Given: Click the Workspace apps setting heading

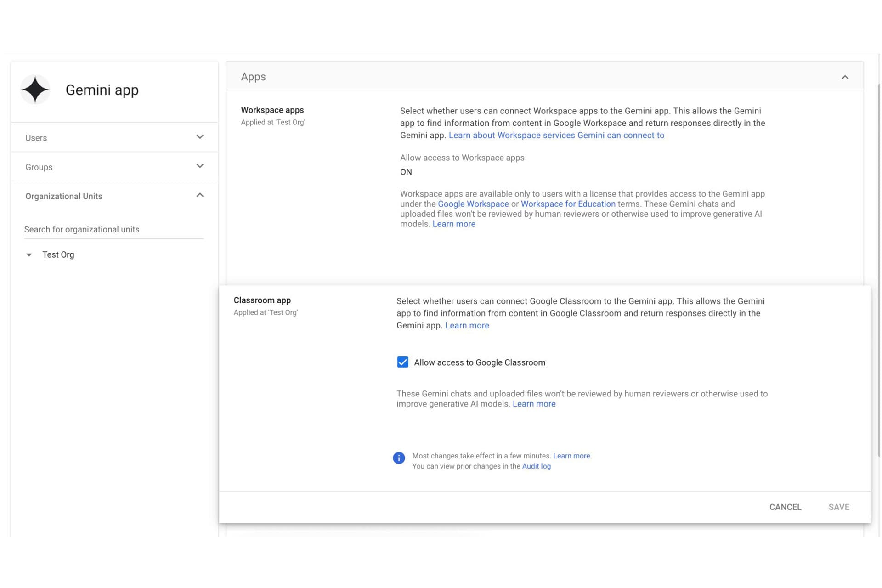Looking at the screenshot, I should (272, 110).
